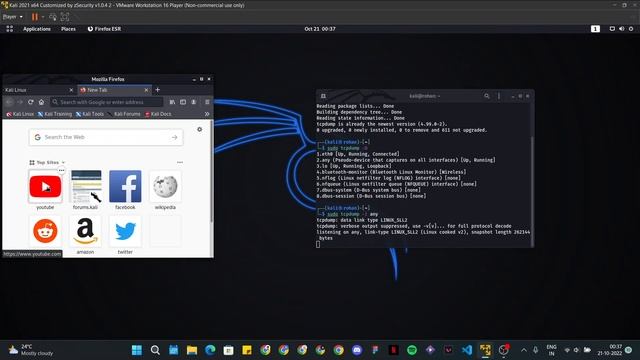This screenshot has width=640, height=360.
Task: Go back using the Firefox back arrow
Action: pyautogui.click(x=9, y=102)
